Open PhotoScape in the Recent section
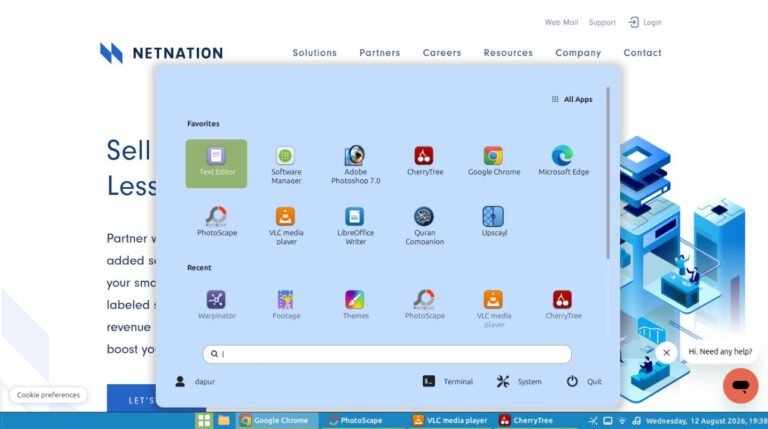Screen dimensions: 768x429 tap(424, 305)
